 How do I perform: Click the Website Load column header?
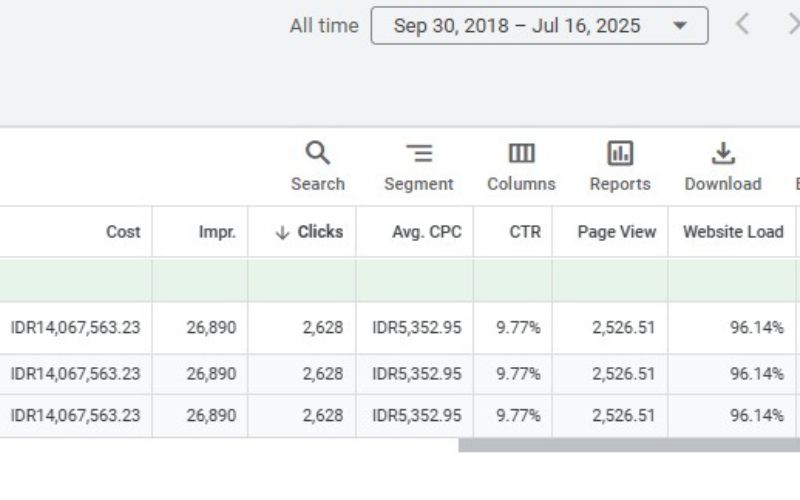pyautogui.click(x=732, y=232)
